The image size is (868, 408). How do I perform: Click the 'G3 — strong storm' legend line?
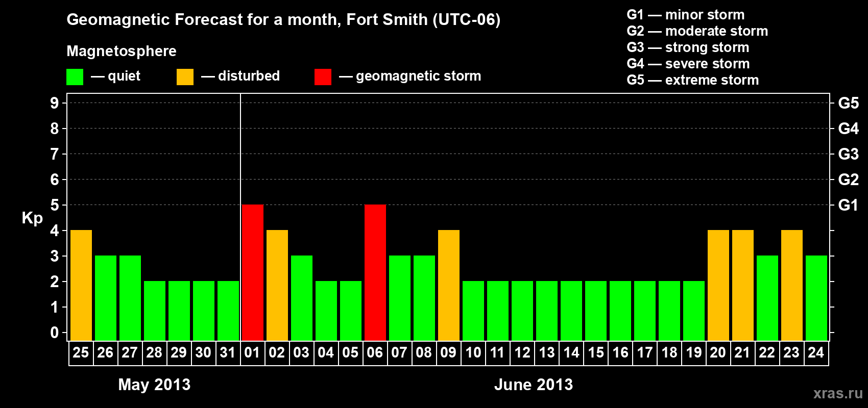[x=688, y=47]
